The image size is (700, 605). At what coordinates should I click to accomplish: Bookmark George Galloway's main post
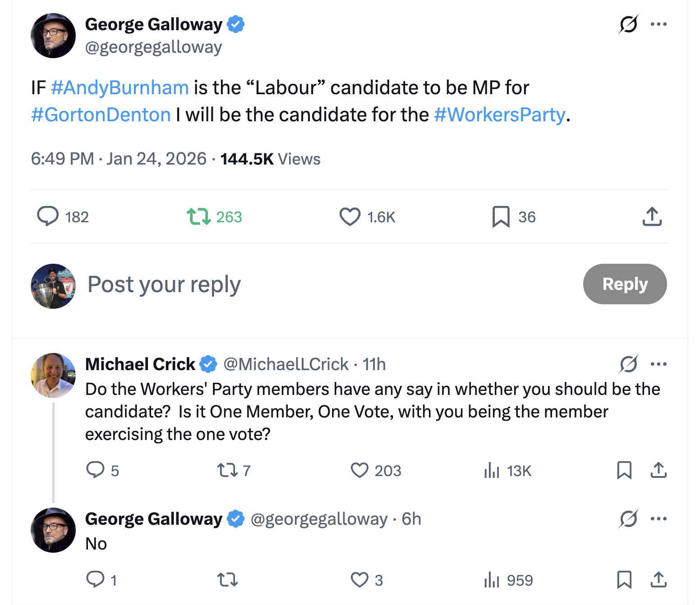point(501,216)
